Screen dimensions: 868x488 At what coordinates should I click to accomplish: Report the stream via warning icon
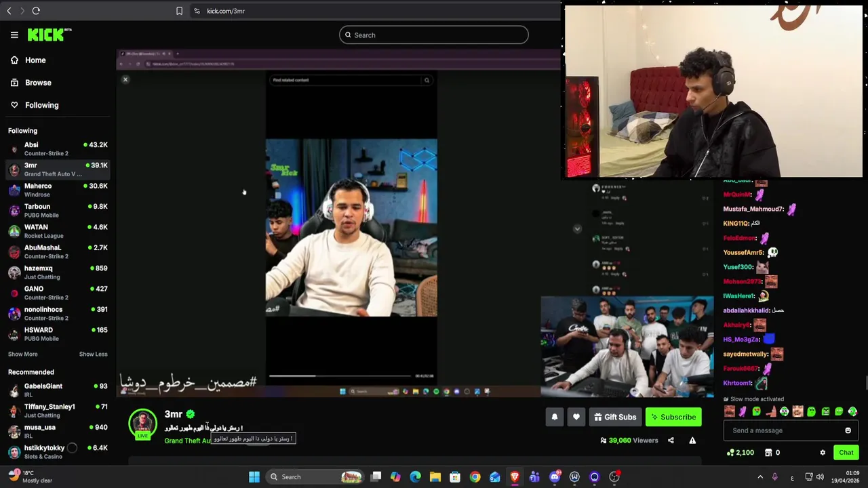(x=692, y=441)
